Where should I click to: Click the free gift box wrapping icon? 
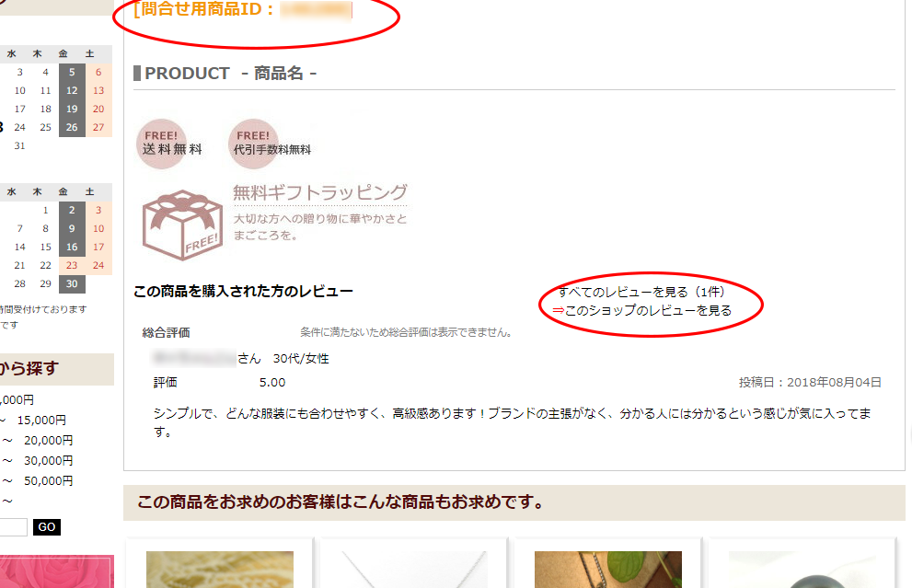click(x=182, y=225)
